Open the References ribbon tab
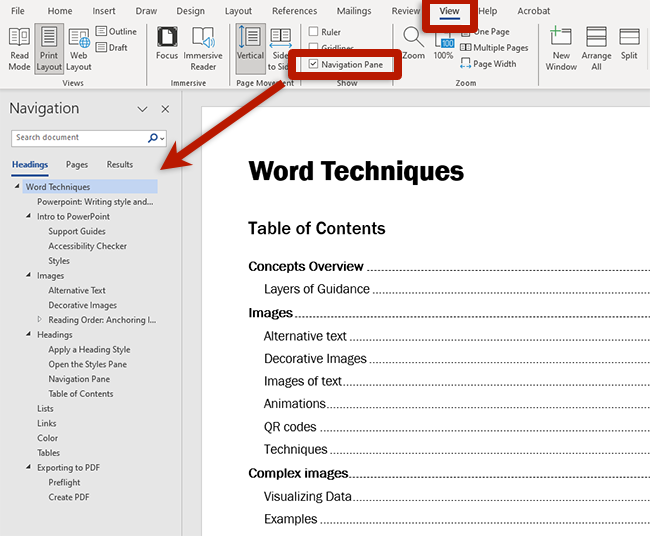This screenshot has width=650, height=536. (294, 11)
